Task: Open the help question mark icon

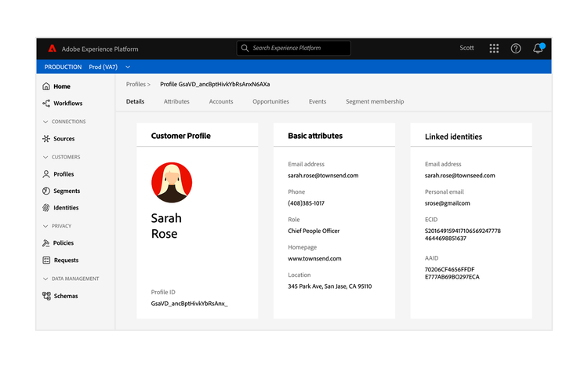Action: [516, 48]
